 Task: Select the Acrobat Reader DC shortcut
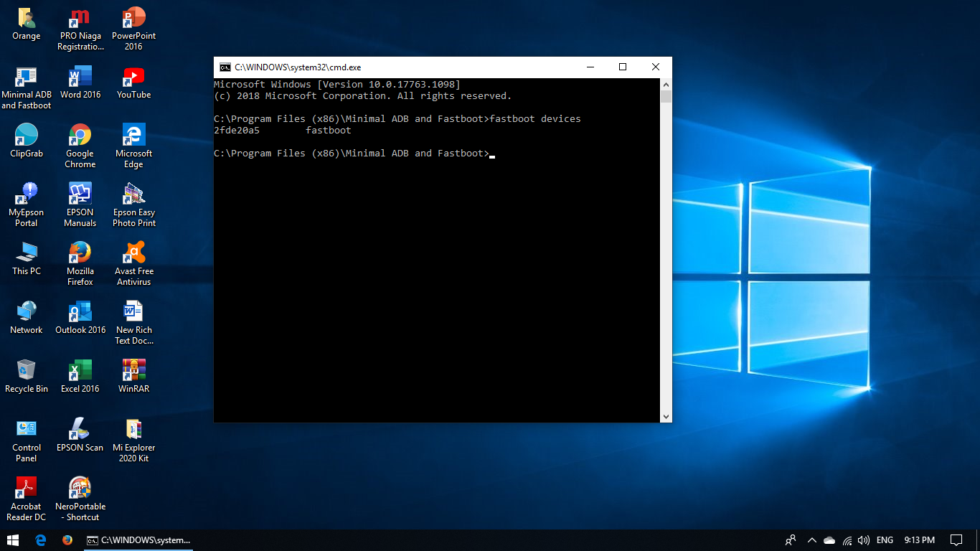coord(27,500)
